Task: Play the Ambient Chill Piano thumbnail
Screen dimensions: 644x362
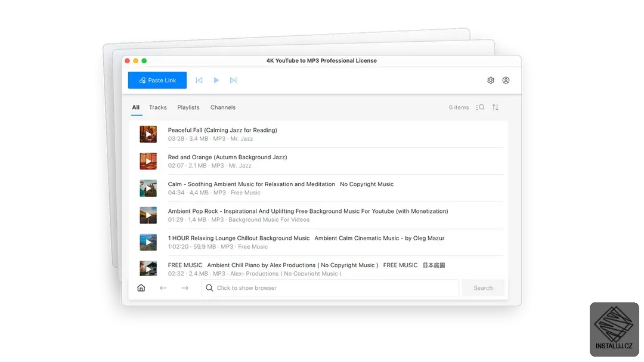Action: coord(148,269)
